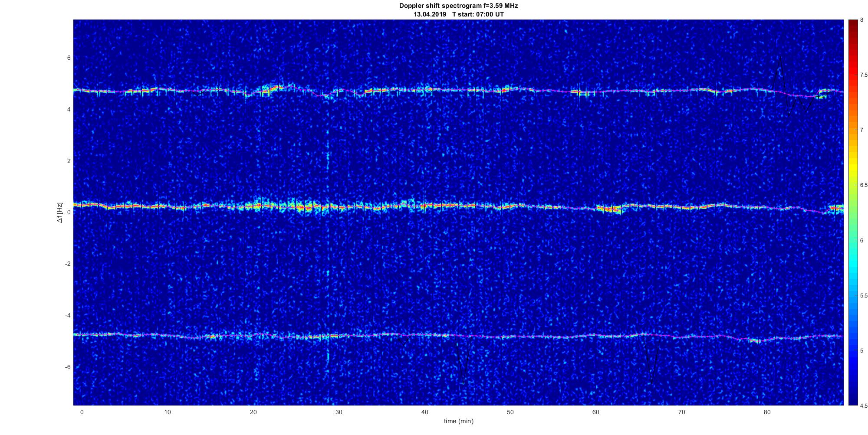Viewport: 868px width, 435px height.
Task: Click the x-axis tick label '30'
Action: 339,412
